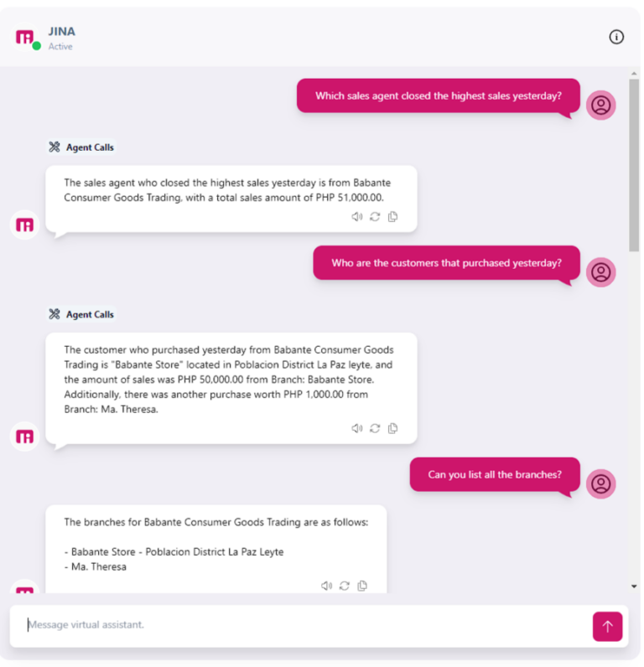Expand Agent Calls above customer answer

click(x=81, y=314)
